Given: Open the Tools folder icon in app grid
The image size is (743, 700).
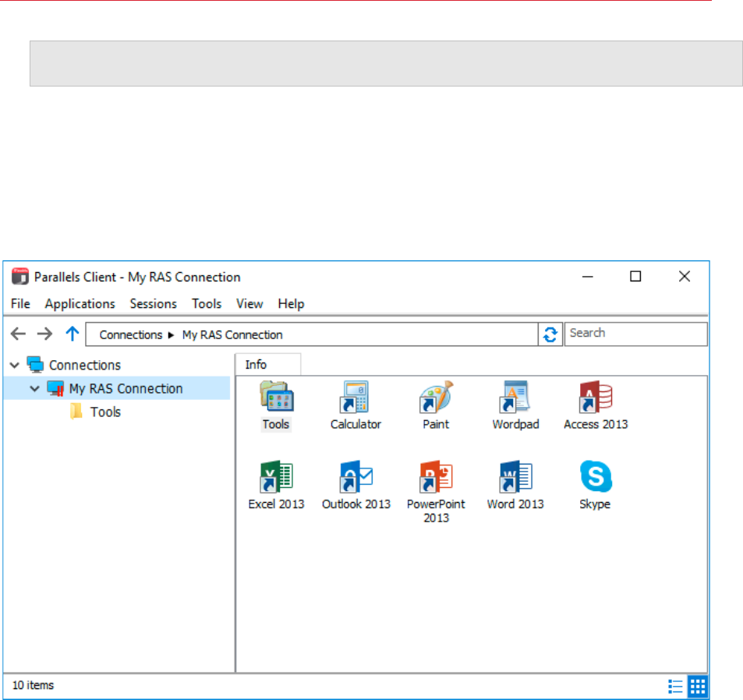Looking at the screenshot, I should pos(276,397).
